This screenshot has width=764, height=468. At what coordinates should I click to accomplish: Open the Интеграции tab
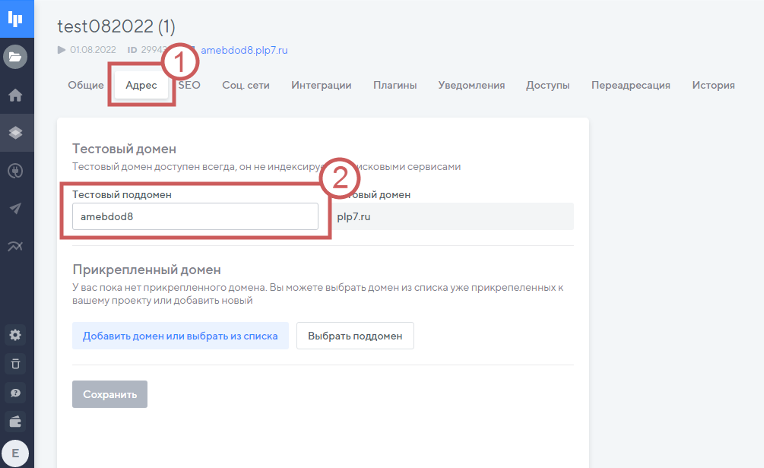click(x=321, y=86)
